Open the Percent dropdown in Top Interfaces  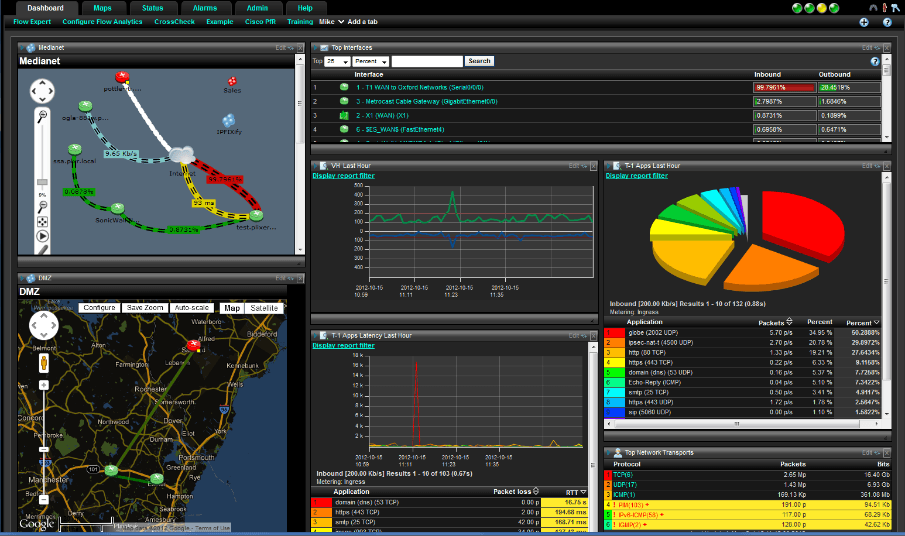(371, 61)
